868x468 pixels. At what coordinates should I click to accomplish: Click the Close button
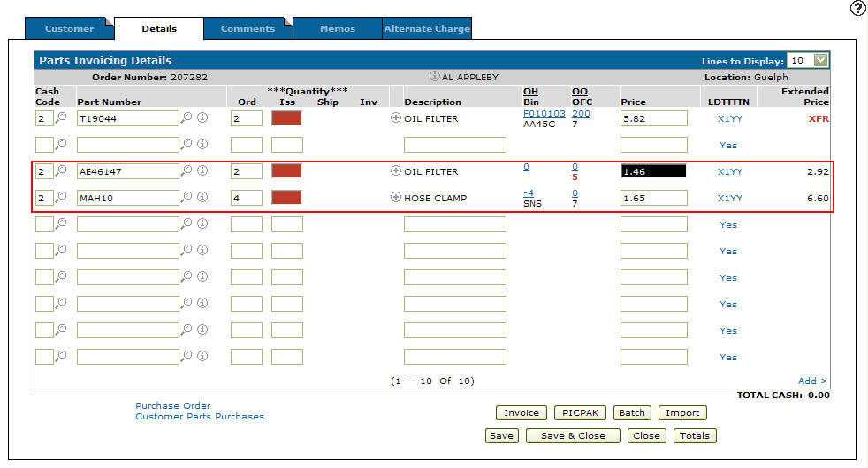[646, 436]
